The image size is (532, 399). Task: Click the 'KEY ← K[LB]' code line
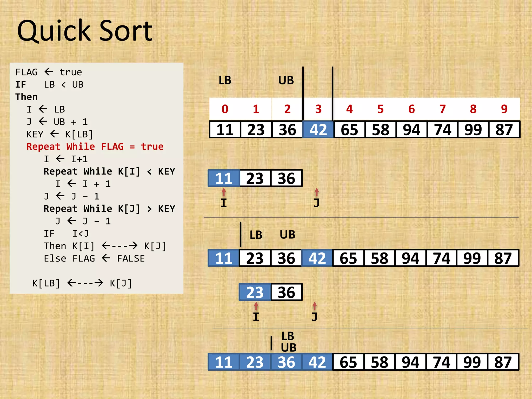[60, 134]
